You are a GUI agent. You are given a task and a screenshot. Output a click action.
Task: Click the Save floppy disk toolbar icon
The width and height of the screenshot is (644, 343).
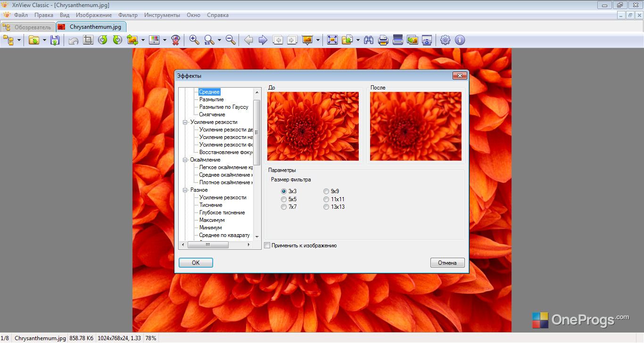55,40
